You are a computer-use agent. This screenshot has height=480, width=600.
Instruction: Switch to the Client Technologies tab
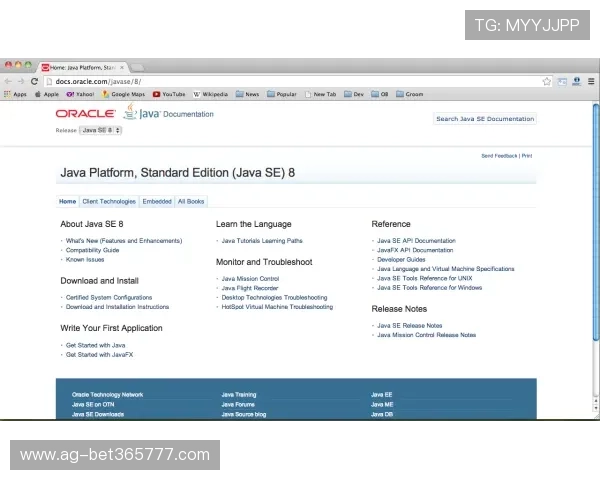109,201
